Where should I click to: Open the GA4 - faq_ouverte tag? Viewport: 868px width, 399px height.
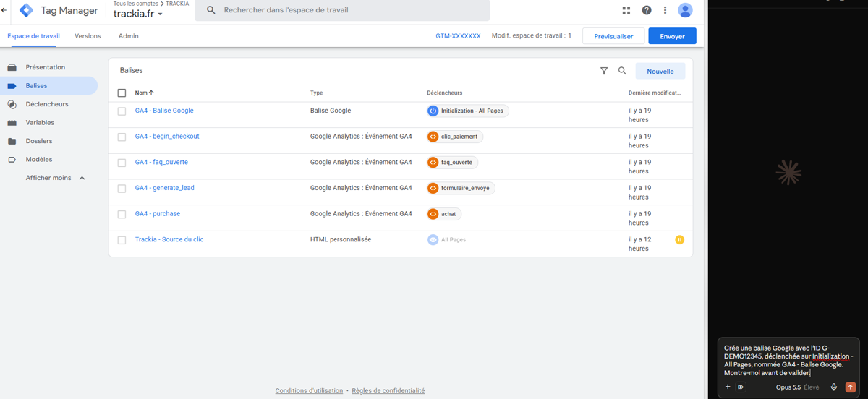pos(161,163)
